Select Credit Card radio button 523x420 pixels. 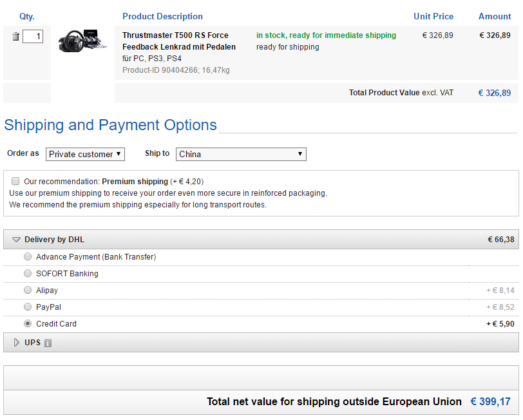click(x=28, y=323)
